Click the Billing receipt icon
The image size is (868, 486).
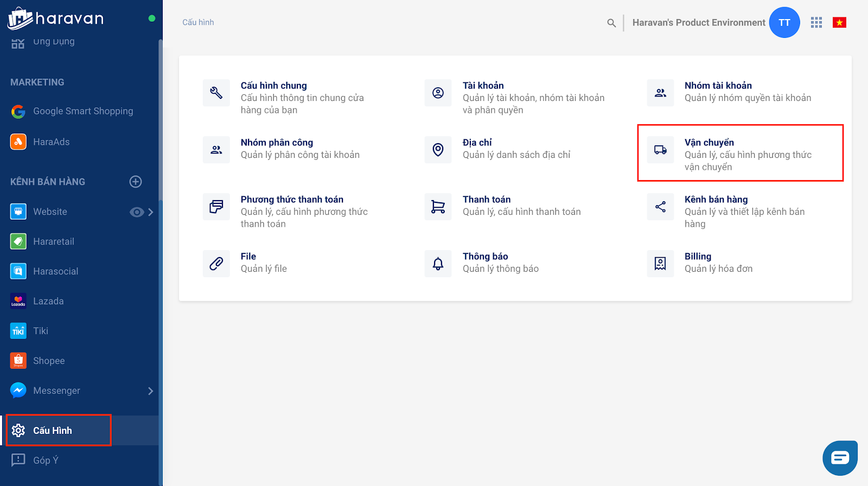pyautogui.click(x=660, y=264)
